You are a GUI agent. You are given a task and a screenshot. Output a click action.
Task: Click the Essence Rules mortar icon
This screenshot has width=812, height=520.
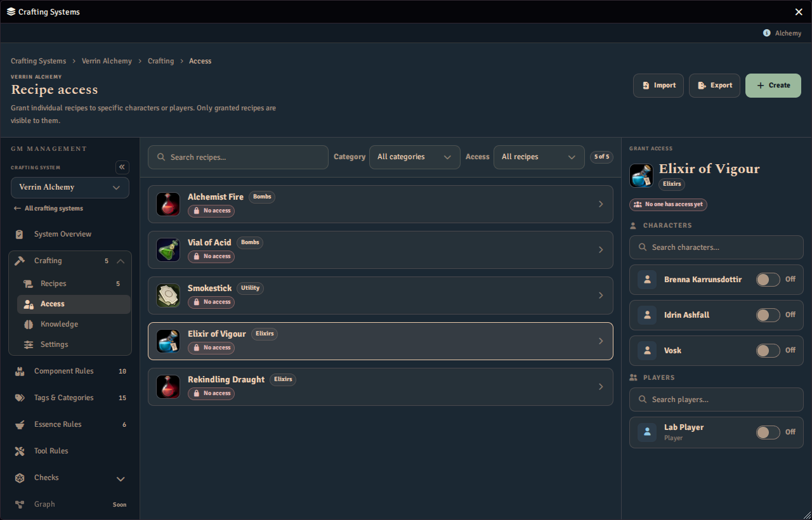[x=20, y=425]
